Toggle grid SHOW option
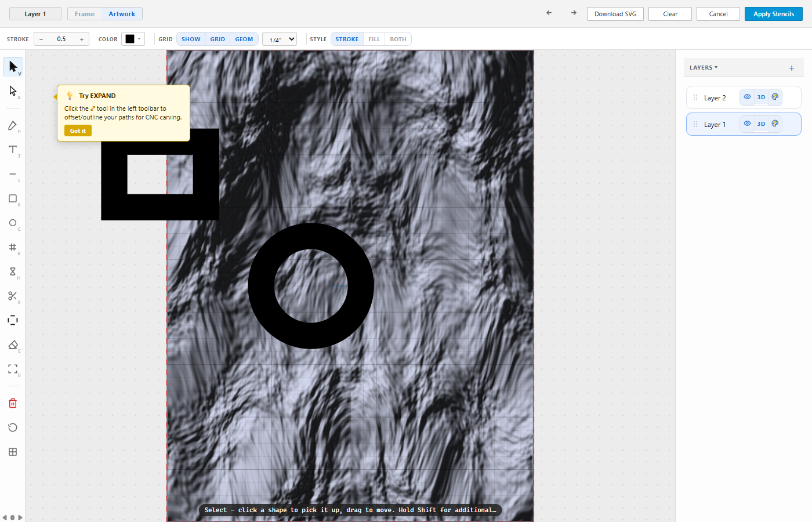This screenshot has height=522, width=812. 191,39
